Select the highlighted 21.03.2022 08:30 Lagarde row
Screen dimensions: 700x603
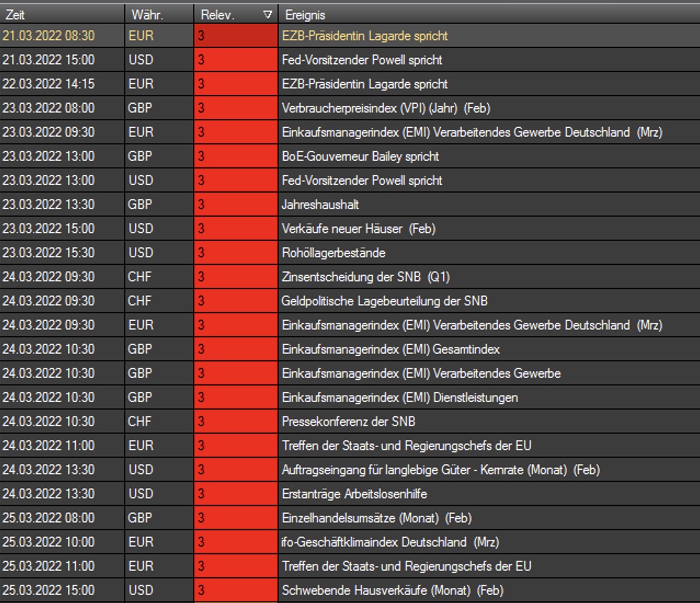[x=365, y=36]
